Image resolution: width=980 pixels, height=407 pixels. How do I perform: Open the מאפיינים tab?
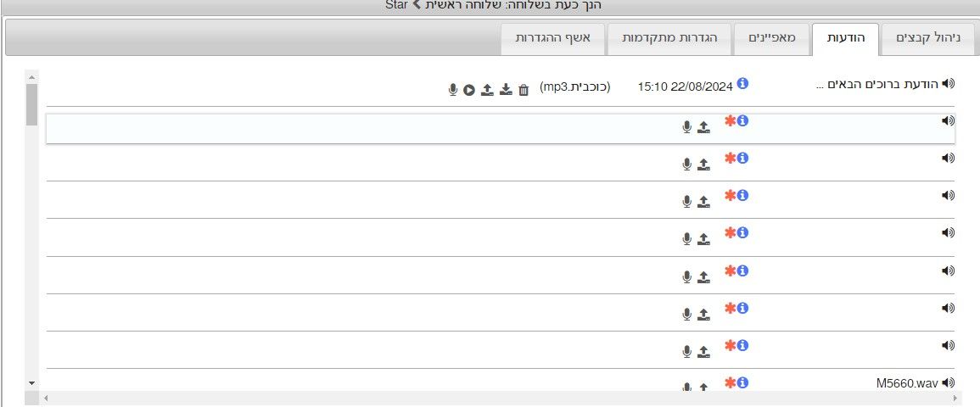click(x=771, y=39)
